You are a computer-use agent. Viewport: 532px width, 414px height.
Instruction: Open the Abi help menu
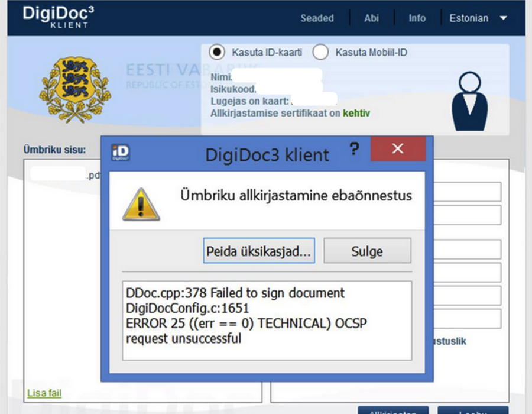click(x=371, y=18)
